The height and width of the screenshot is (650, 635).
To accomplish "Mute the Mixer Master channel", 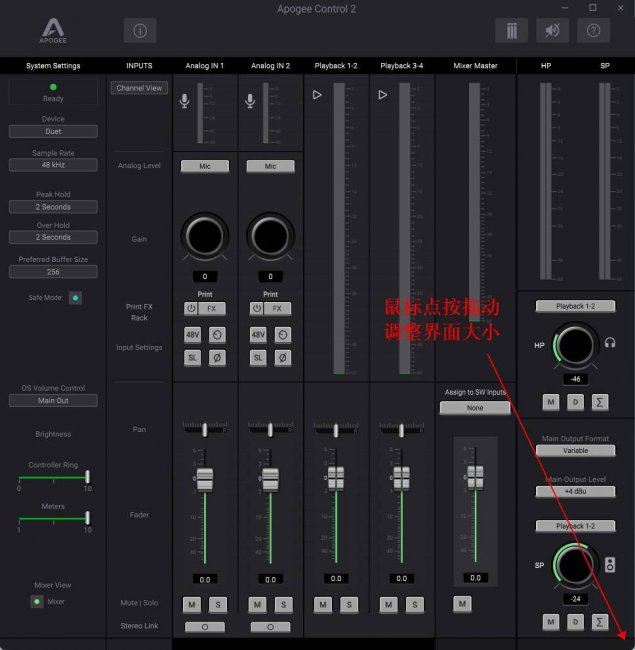I will pyautogui.click(x=462, y=604).
